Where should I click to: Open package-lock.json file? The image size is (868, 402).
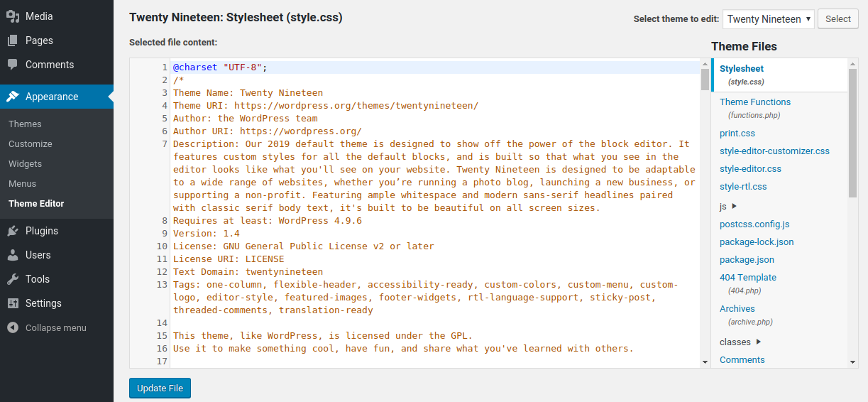(x=757, y=241)
